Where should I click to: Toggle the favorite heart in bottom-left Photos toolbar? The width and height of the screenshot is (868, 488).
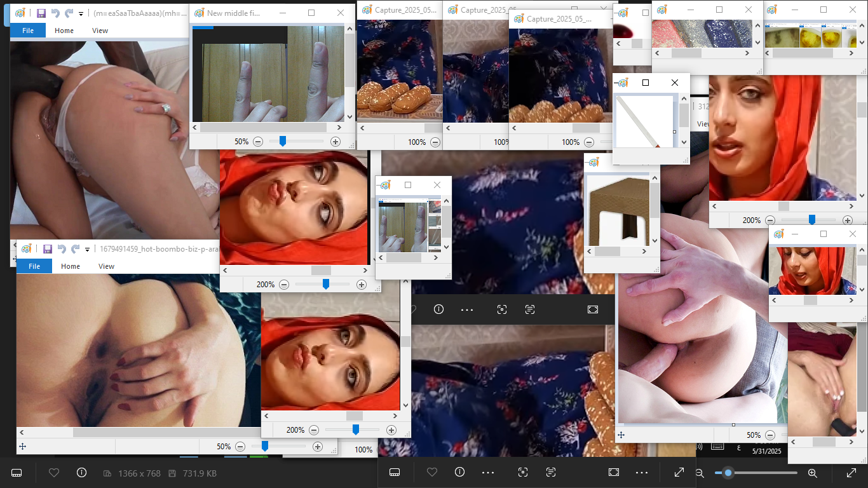tap(54, 473)
